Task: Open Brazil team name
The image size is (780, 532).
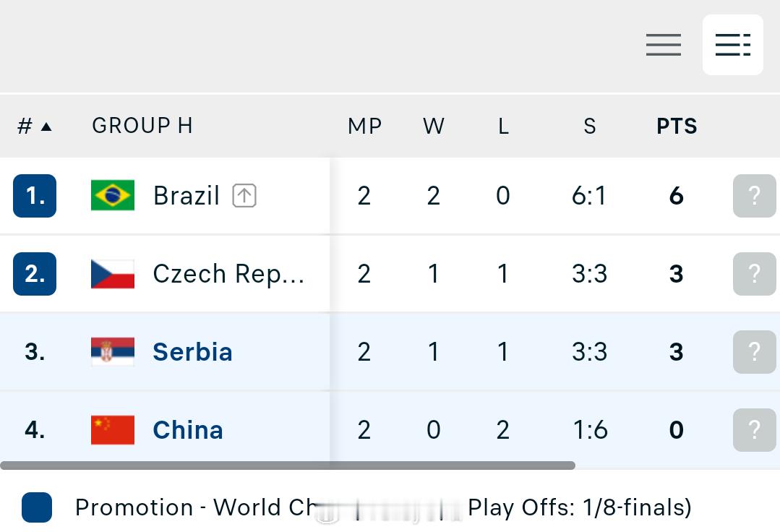Action: tap(186, 195)
